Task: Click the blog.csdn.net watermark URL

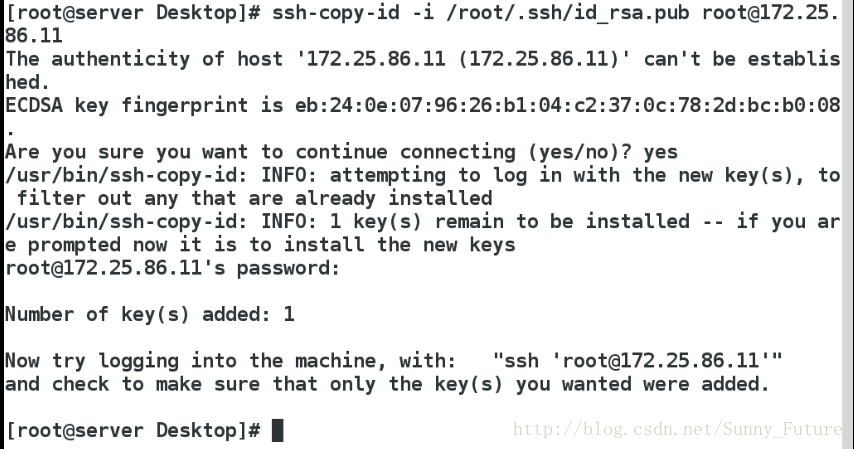Action: [x=677, y=429]
